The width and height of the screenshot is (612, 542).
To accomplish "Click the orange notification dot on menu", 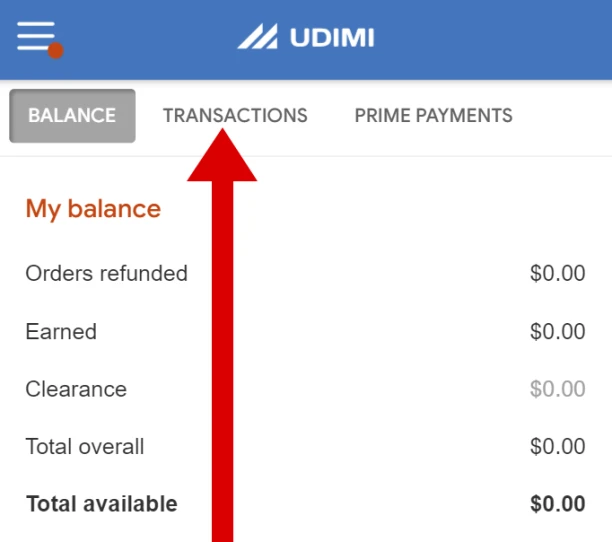I will pyautogui.click(x=56, y=50).
